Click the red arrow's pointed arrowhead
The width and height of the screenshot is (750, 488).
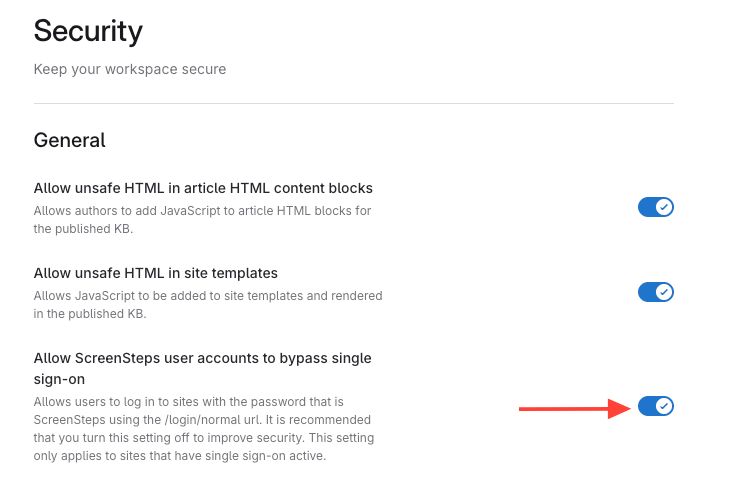(x=622, y=408)
